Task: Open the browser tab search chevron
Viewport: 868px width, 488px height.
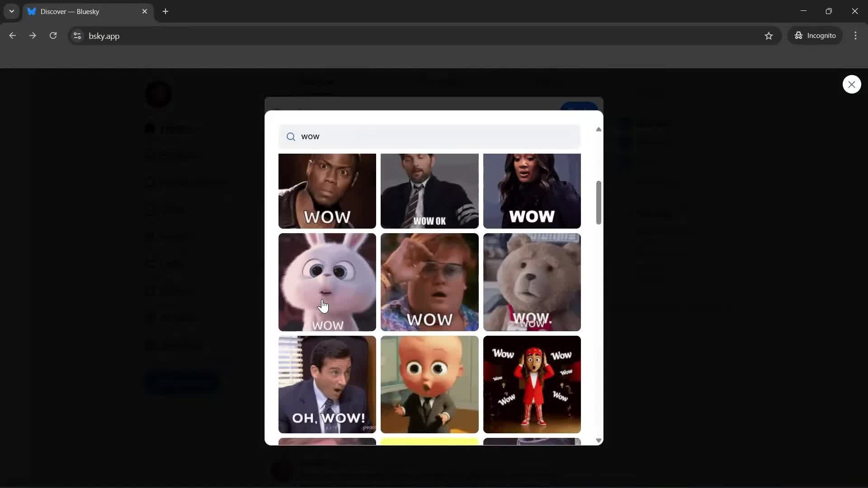Action: click(x=11, y=11)
